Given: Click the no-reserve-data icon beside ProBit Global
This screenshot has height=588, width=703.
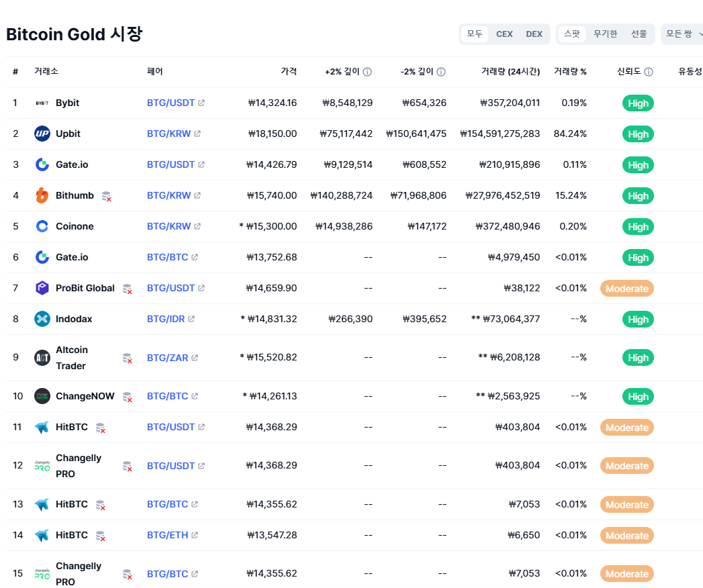Looking at the screenshot, I should tap(126, 289).
